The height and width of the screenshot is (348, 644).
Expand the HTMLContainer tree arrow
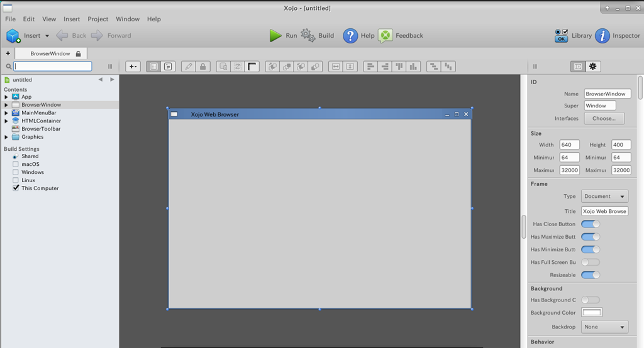point(6,121)
